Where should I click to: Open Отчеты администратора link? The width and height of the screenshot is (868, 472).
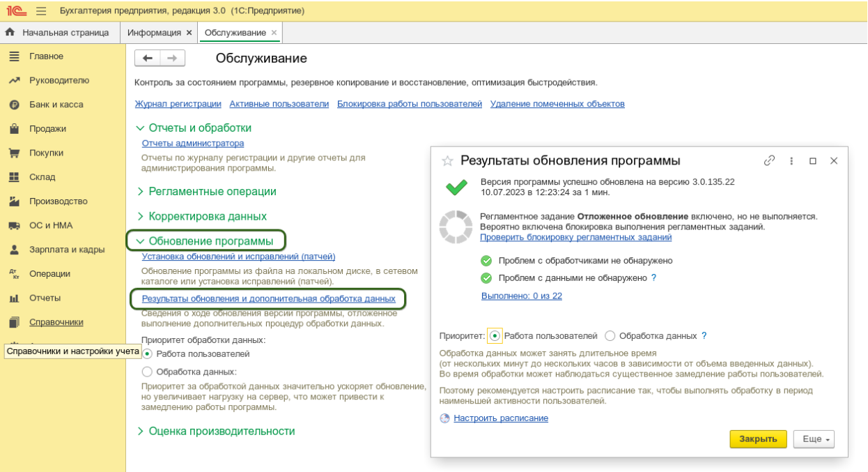pos(193,143)
